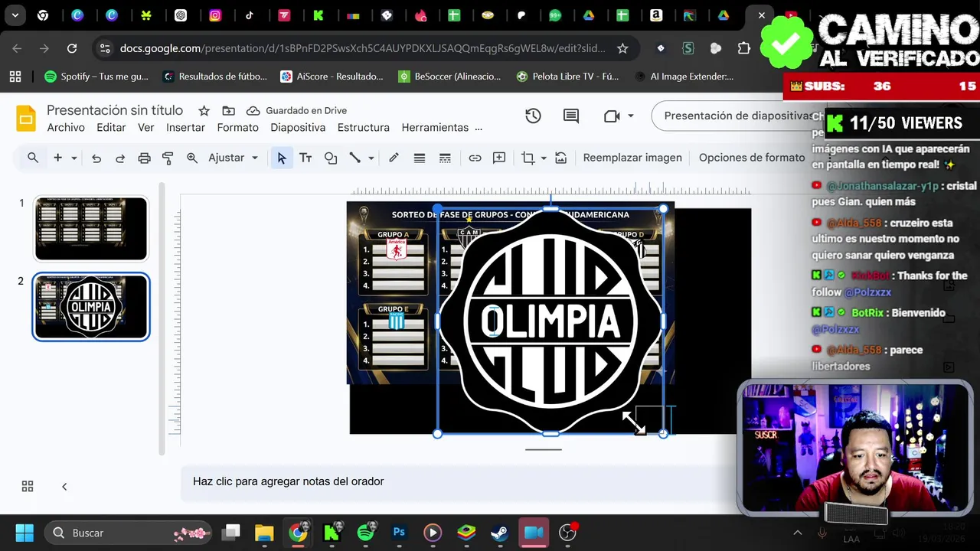The height and width of the screenshot is (551, 980).
Task: Open the Diapositiva menu
Action: click(298, 128)
